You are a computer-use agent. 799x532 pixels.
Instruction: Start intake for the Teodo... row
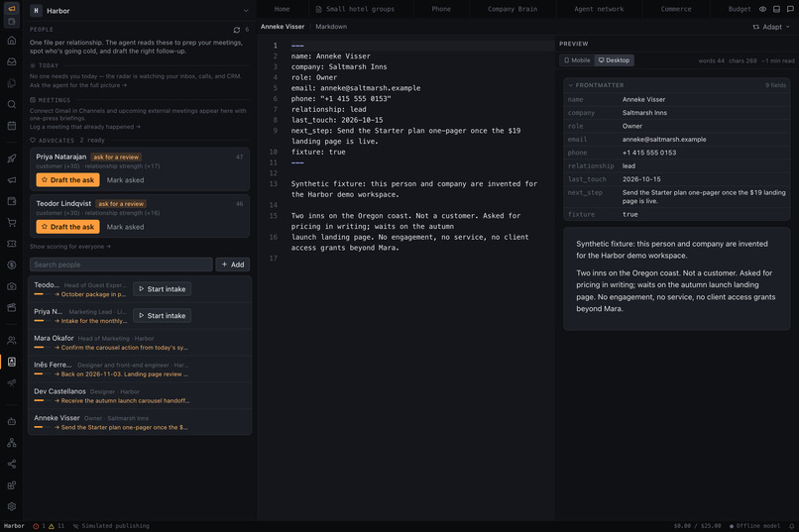point(162,289)
